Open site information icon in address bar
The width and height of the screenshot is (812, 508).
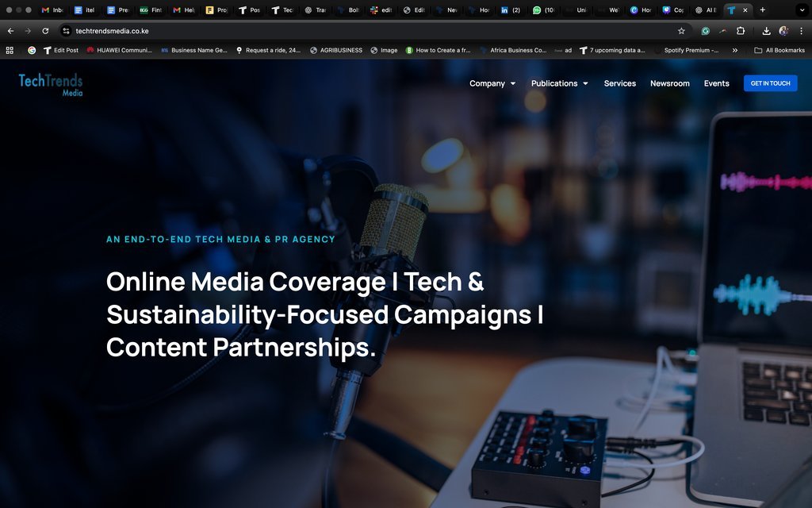tap(67, 31)
